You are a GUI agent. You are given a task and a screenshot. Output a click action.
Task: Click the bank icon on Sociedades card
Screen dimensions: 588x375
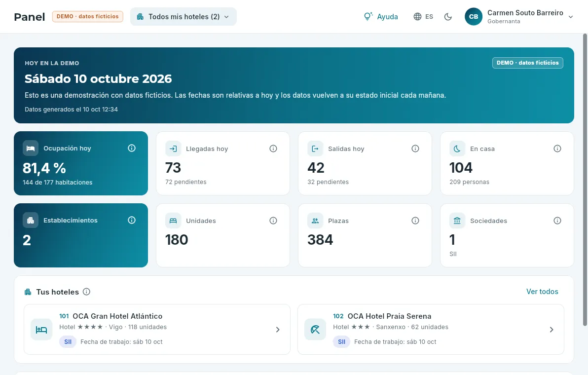[457, 221]
